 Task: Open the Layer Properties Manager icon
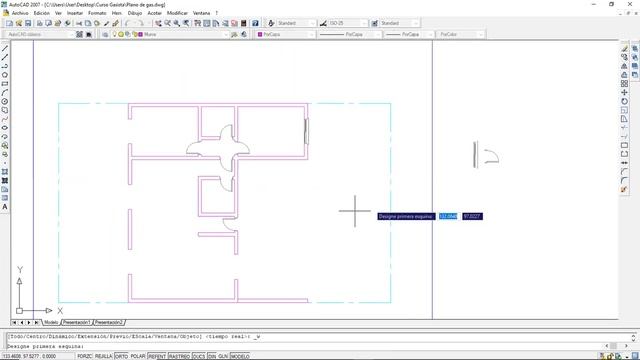pos(105,35)
